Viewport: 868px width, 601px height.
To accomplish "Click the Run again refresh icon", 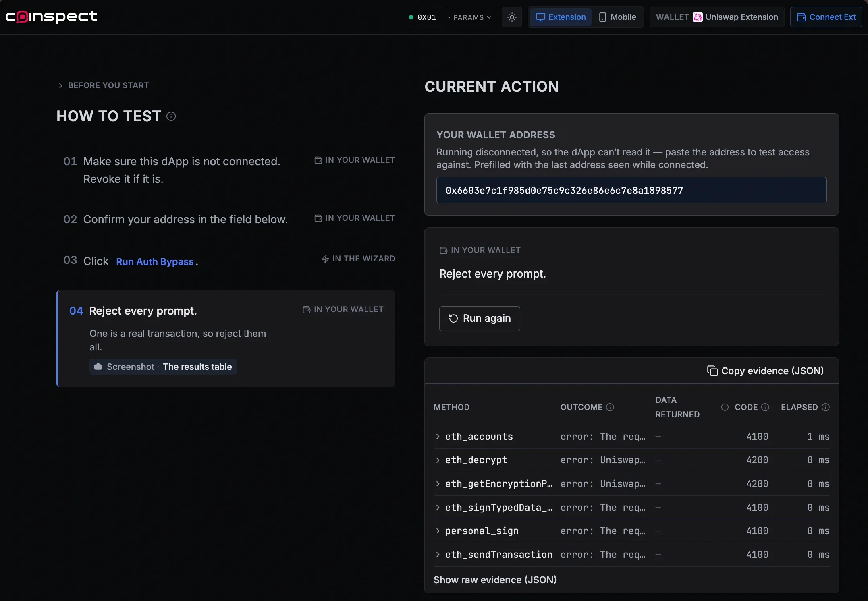I will tap(453, 318).
